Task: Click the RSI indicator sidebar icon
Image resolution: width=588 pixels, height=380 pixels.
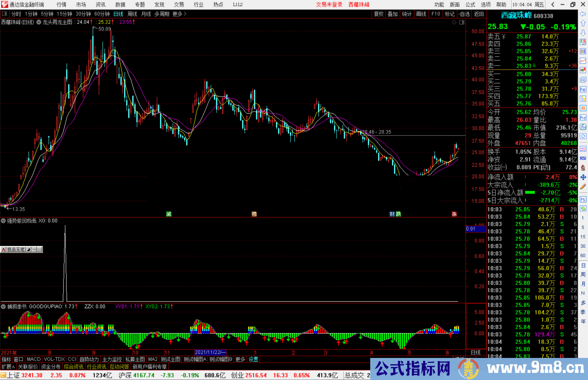Action: coord(583,158)
